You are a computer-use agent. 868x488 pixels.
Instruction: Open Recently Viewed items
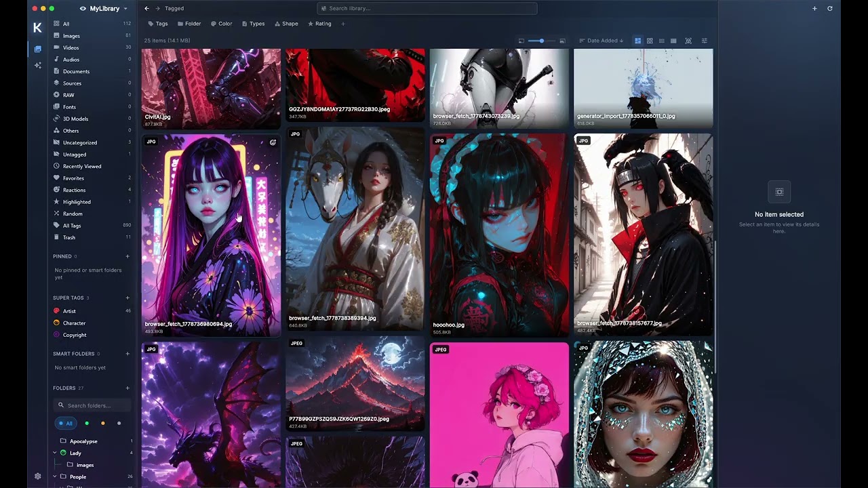click(x=92, y=166)
